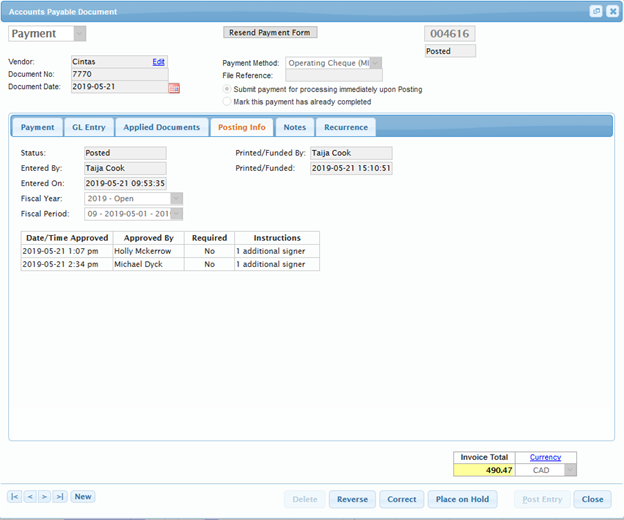Click the Document Date calendar icon

click(x=174, y=88)
